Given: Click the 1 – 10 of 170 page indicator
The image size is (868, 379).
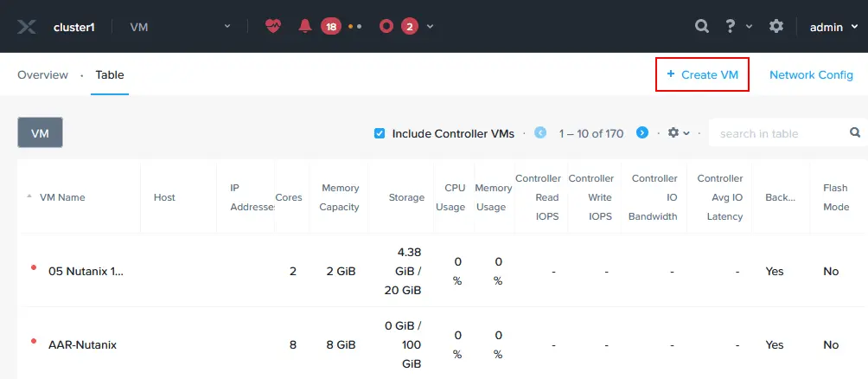Looking at the screenshot, I should [590, 133].
